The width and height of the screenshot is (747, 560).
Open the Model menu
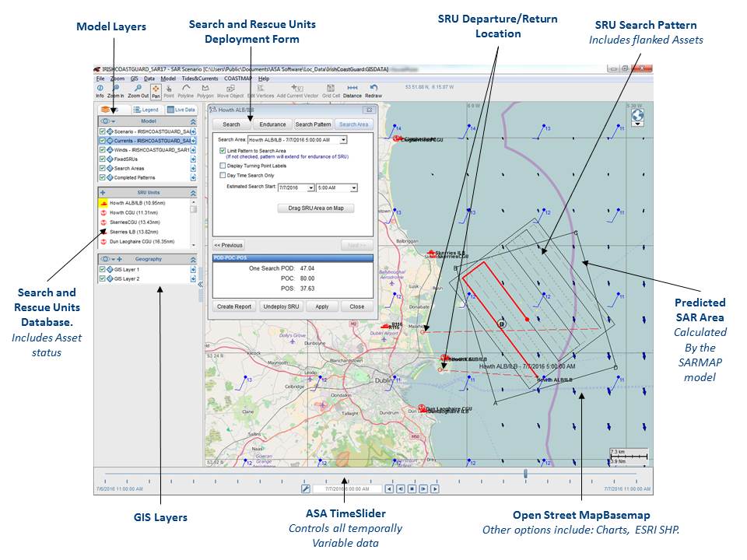coord(168,79)
